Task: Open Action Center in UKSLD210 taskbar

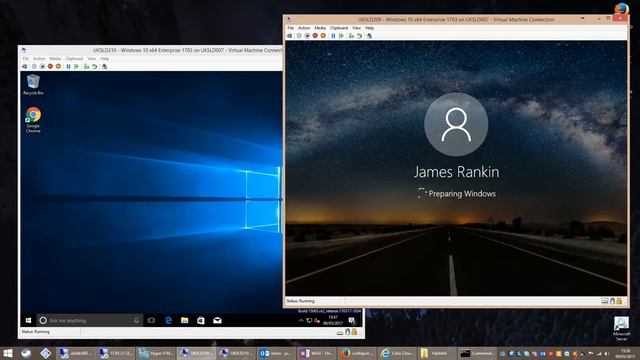Action: 352,320
